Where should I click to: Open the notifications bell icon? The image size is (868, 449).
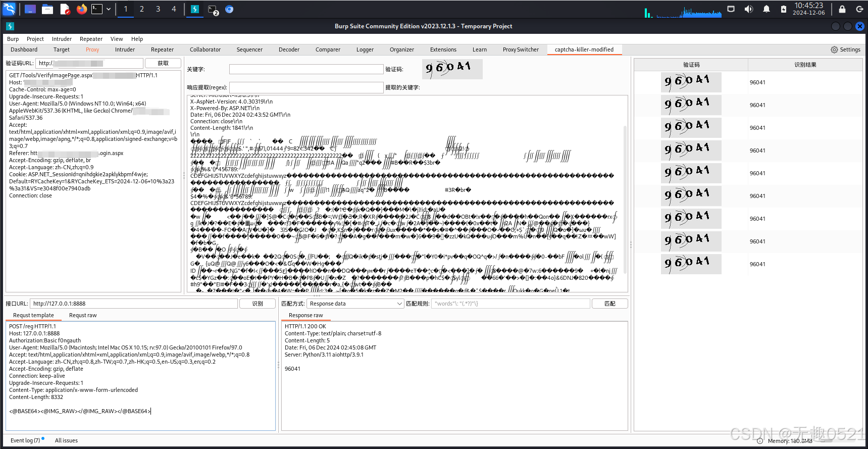(x=766, y=9)
